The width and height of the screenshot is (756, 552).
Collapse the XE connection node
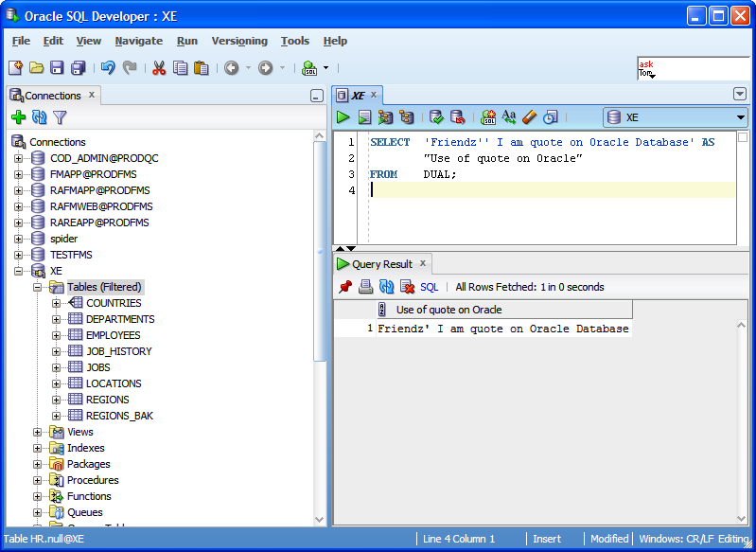(19, 271)
